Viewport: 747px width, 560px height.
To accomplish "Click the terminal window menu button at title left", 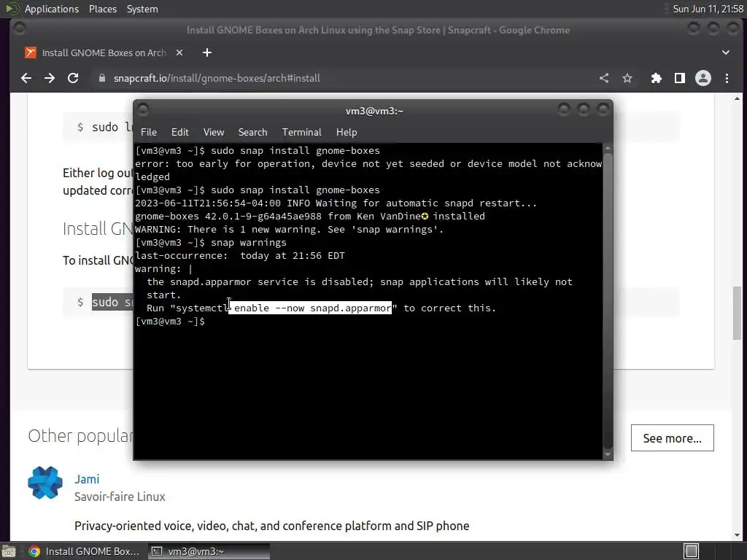I will pos(143,110).
